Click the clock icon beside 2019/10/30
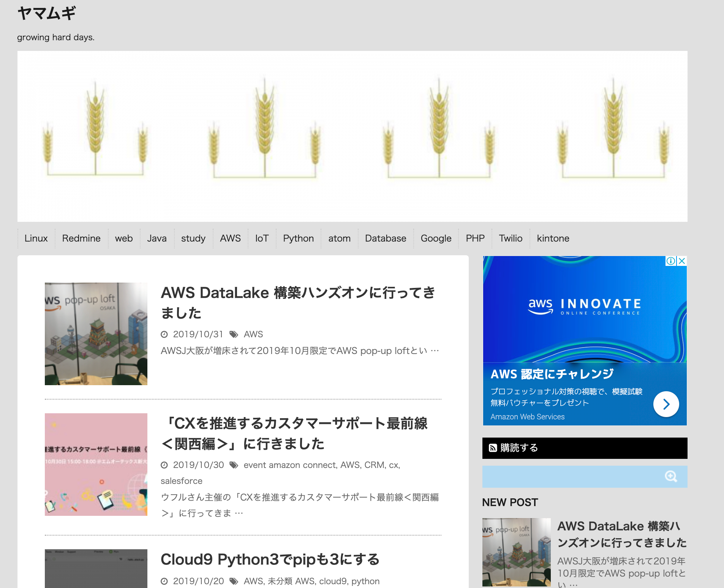The image size is (724, 588). pyautogui.click(x=164, y=465)
